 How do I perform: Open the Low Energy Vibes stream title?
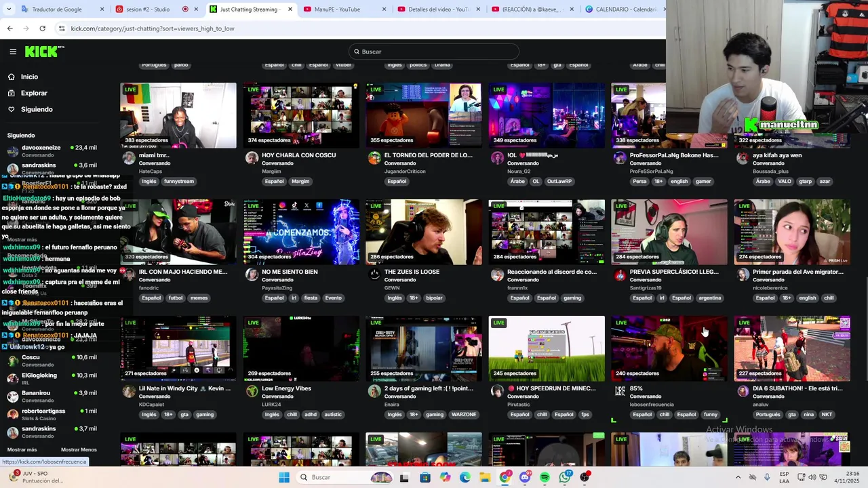(x=286, y=388)
